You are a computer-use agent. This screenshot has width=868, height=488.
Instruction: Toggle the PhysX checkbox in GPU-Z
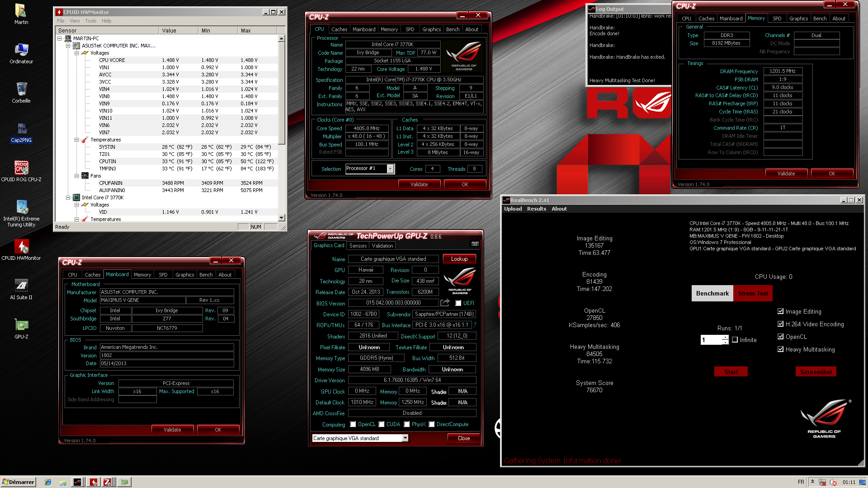coord(407,424)
